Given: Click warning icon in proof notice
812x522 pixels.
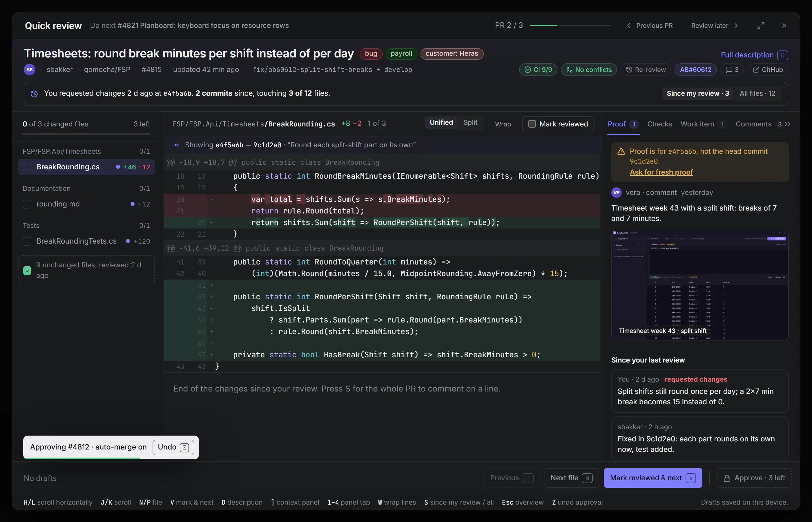Looking at the screenshot, I should click(621, 151).
